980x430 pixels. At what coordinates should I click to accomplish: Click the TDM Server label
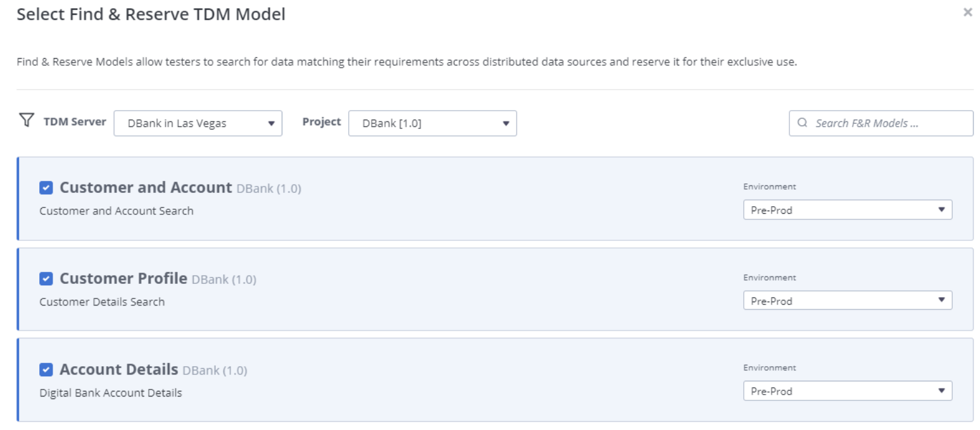[x=75, y=122]
